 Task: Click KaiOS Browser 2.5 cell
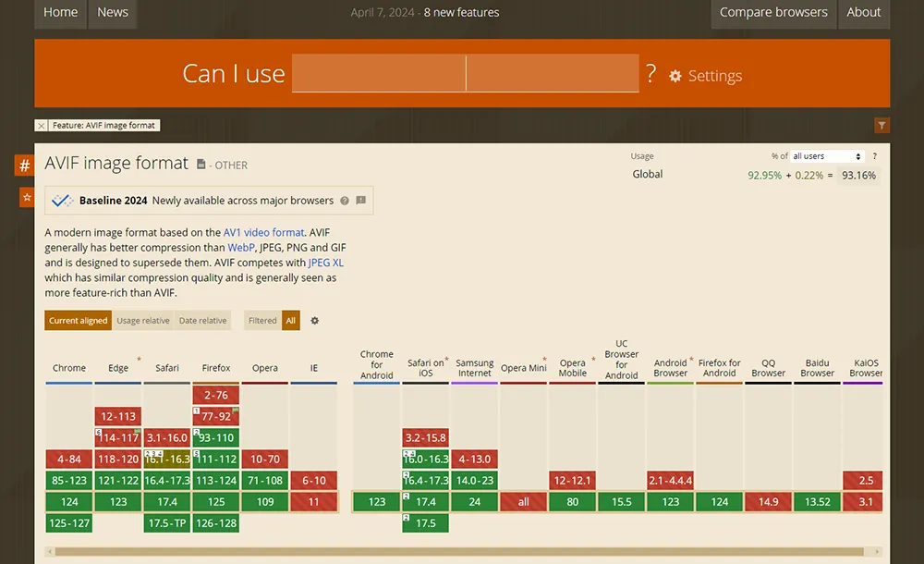tap(863, 480)
